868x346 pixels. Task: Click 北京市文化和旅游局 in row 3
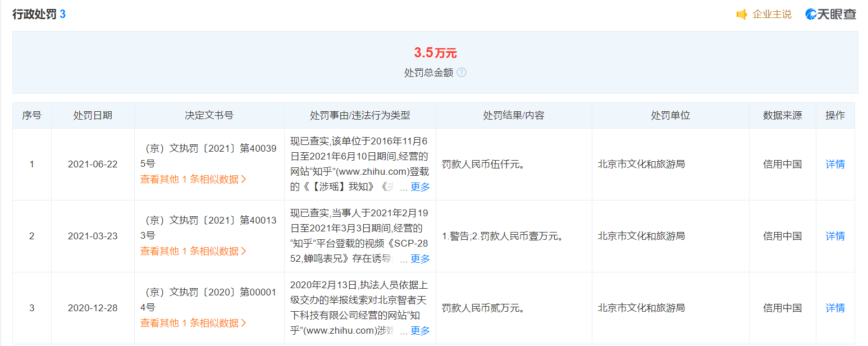[x=641, y=308]
